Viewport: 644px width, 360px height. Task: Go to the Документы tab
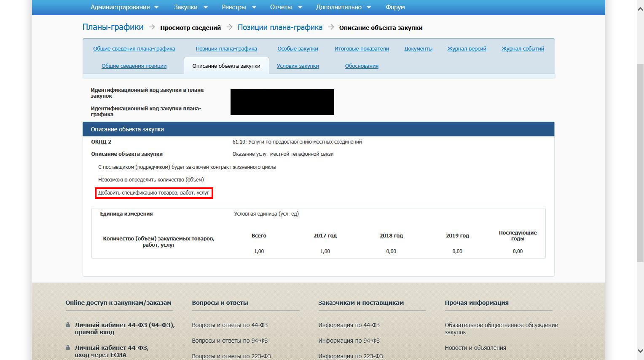click(x=418, y=49)
